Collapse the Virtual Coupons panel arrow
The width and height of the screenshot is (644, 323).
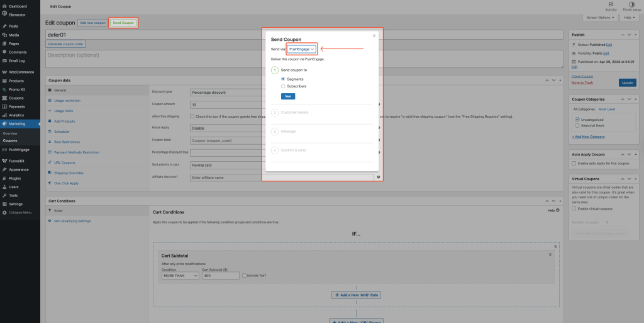pyautogui.click(x=636, y=179)
